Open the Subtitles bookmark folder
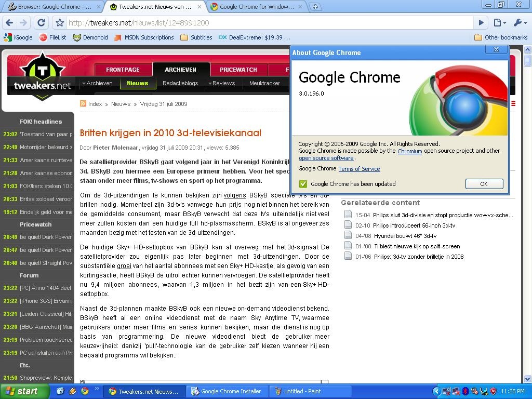This screenshot has height=399, width=532. [196, 37]
